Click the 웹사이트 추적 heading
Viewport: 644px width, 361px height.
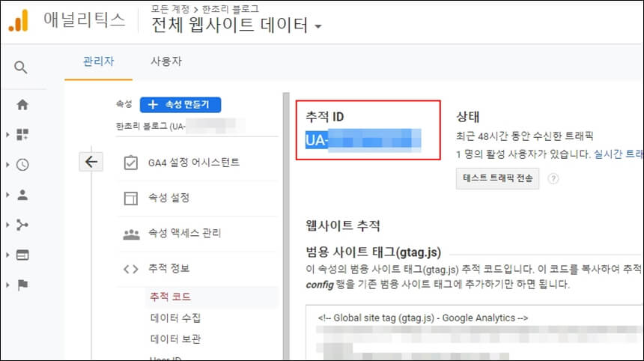342,225
